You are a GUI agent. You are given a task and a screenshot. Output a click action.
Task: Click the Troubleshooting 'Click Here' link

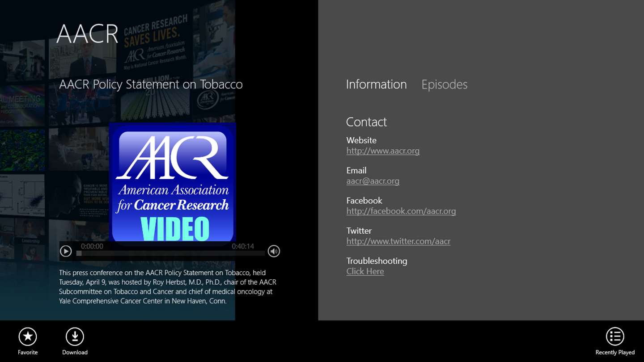pos(365,271)
